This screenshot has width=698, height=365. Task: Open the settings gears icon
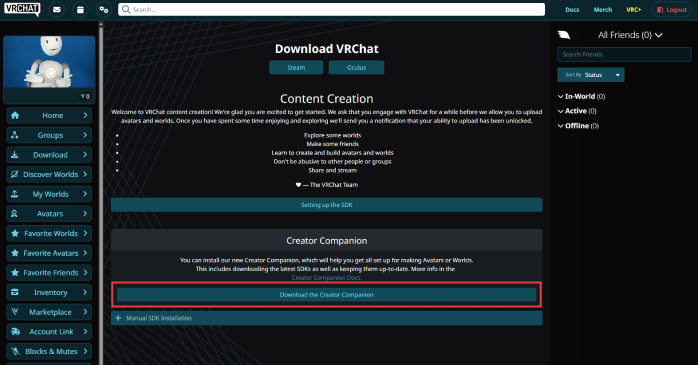tap(104, 9)
